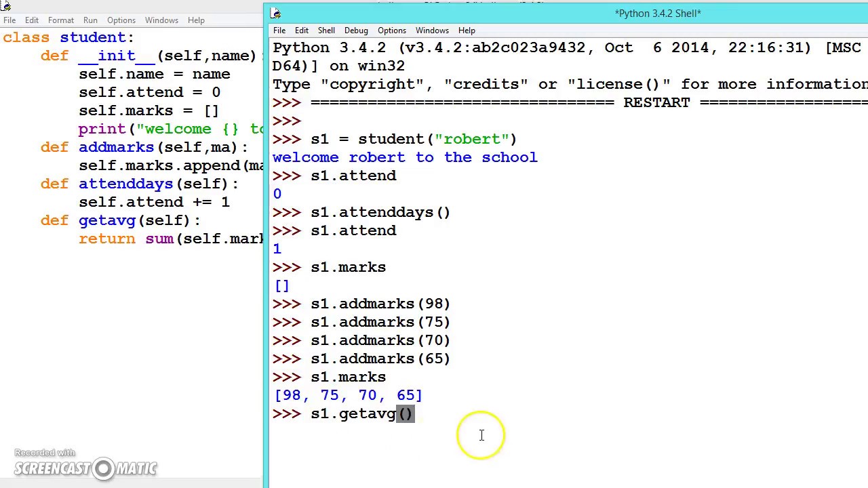
Task: Click the s1.getavg() input line
Action: click(342, 413)
